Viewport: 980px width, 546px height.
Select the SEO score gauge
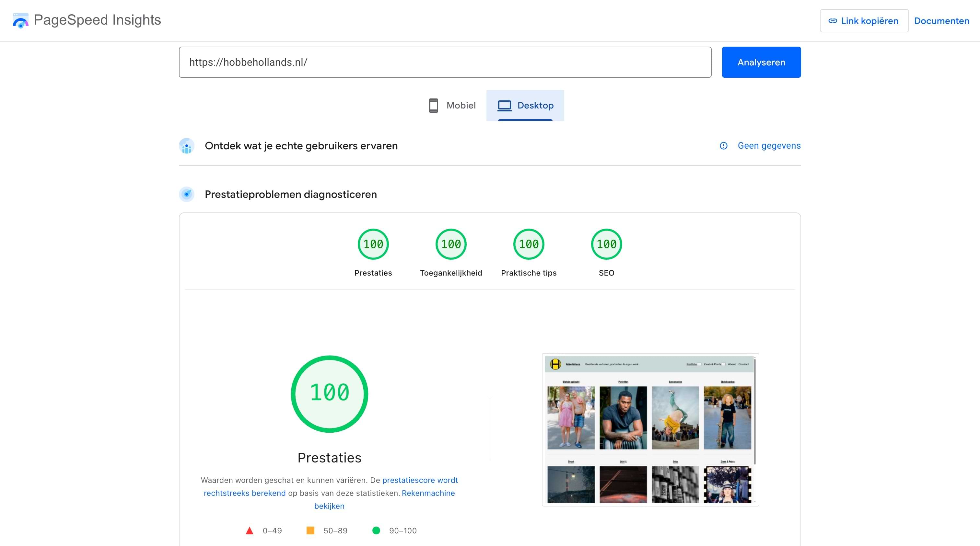coord(606,244)
